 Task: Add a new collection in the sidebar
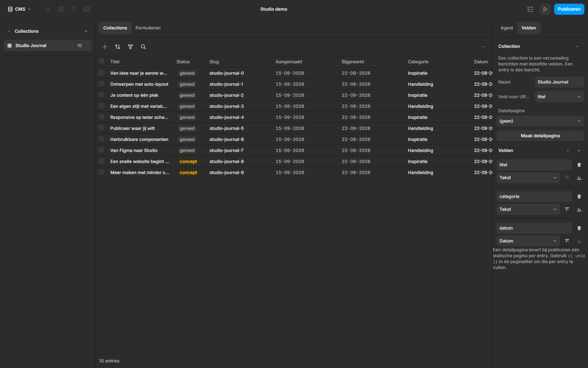pos(86,31)
